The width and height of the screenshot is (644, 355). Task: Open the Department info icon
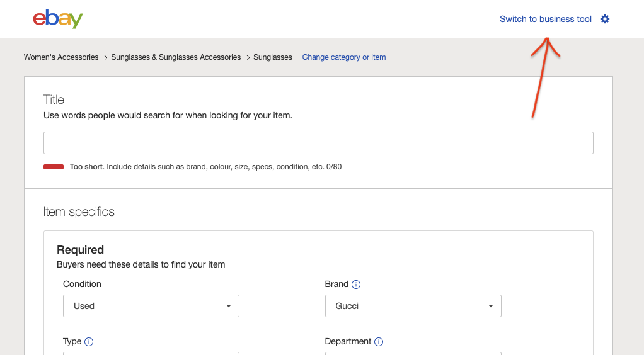[379, 342]
